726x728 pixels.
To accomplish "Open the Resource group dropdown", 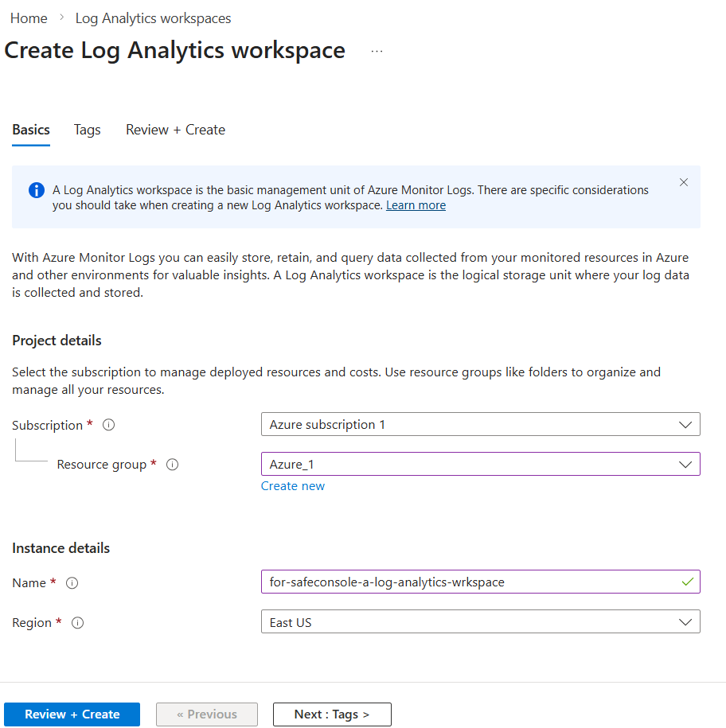I will (480, 465).
